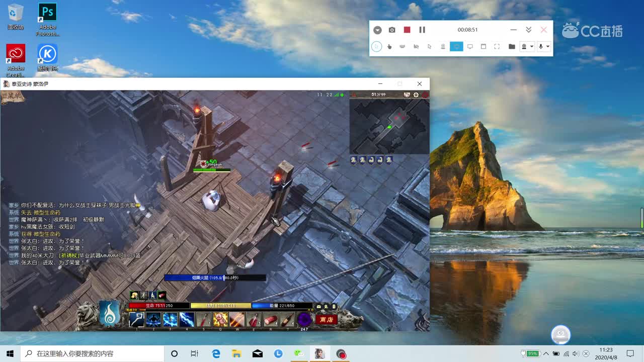
Task: Cast the lightning skill in slot 4
Action: [187, 319]
